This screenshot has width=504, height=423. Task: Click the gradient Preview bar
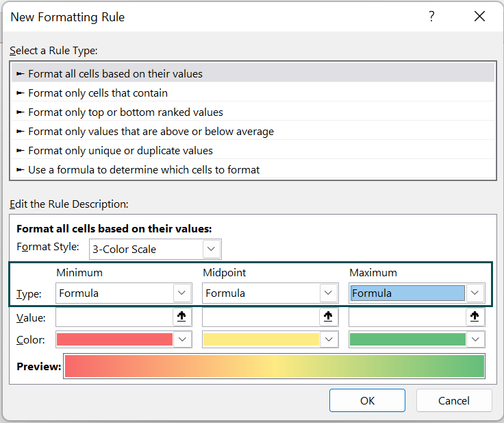(x=274, y=366)
